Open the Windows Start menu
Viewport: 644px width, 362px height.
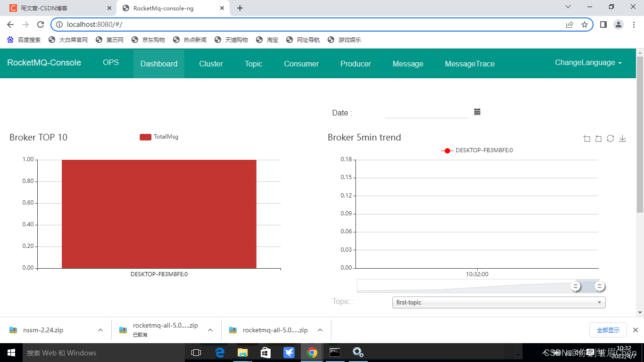click(x=11, y=353)
